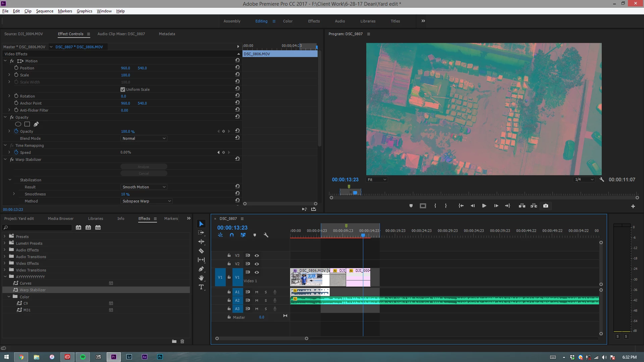
Task: Open Spotify from the taskbar
Action: point(83,357)
